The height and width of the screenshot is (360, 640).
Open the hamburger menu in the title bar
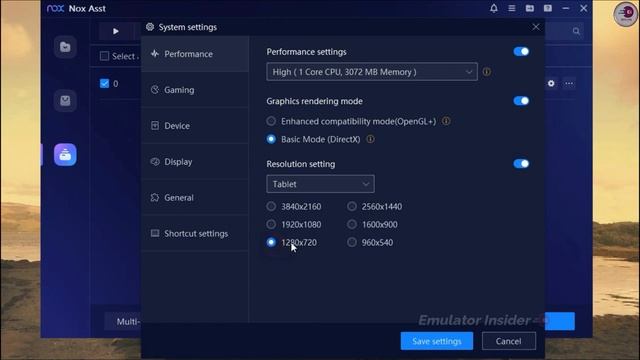511,8
